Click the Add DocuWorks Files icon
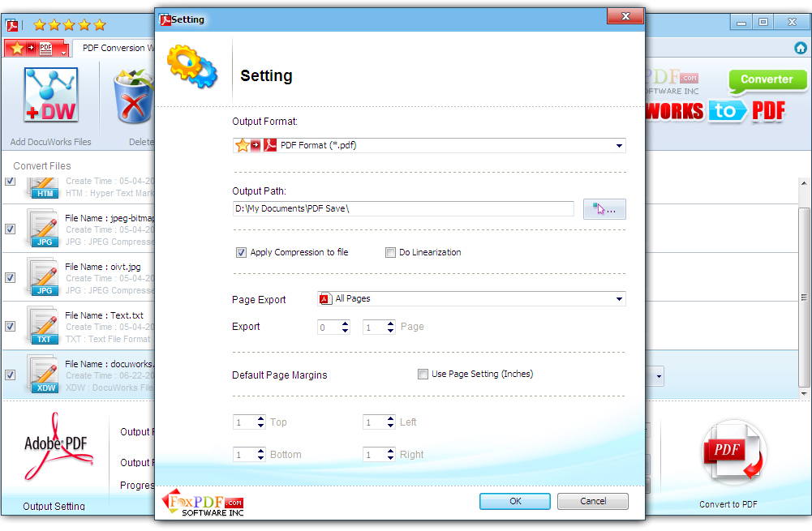The width and height of the screenshot is (812, 531). click(x=51, y=95)
